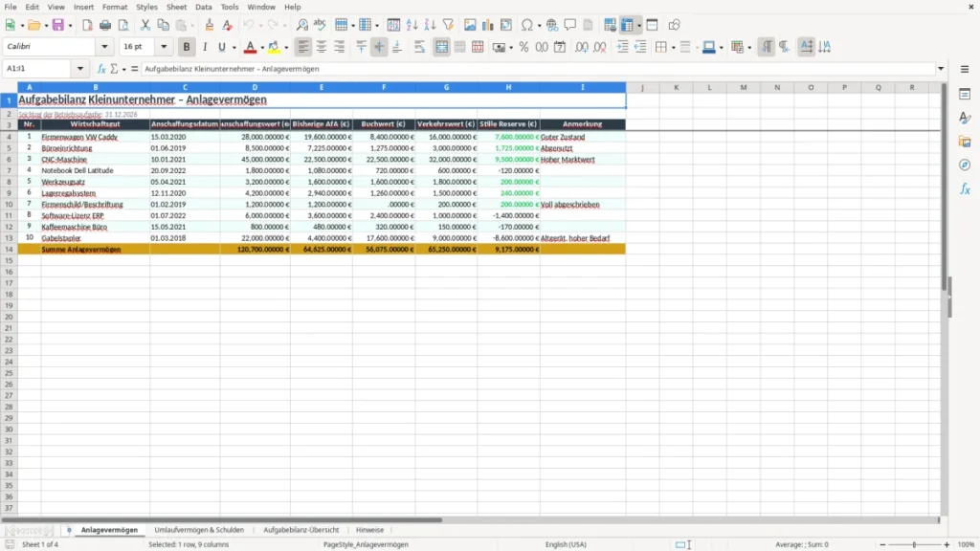Toggle Wrap Text
This screenshot has height=551, width=980.
point(419,47)
